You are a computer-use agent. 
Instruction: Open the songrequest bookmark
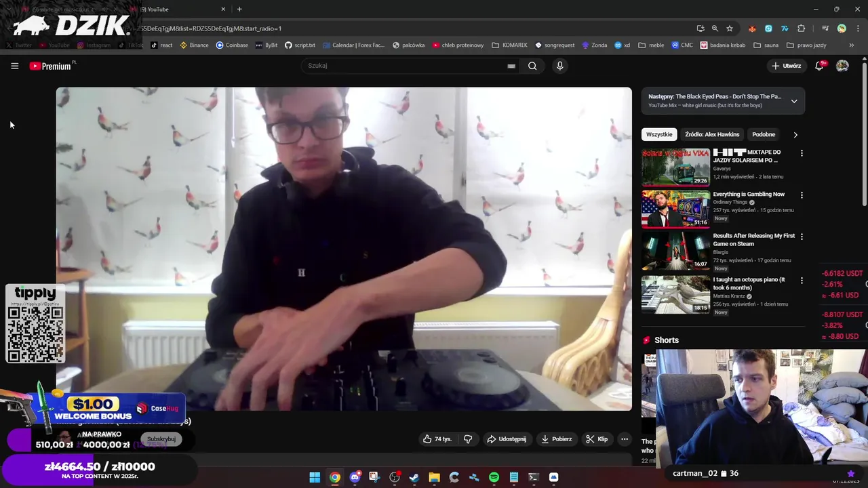(555, 45)
